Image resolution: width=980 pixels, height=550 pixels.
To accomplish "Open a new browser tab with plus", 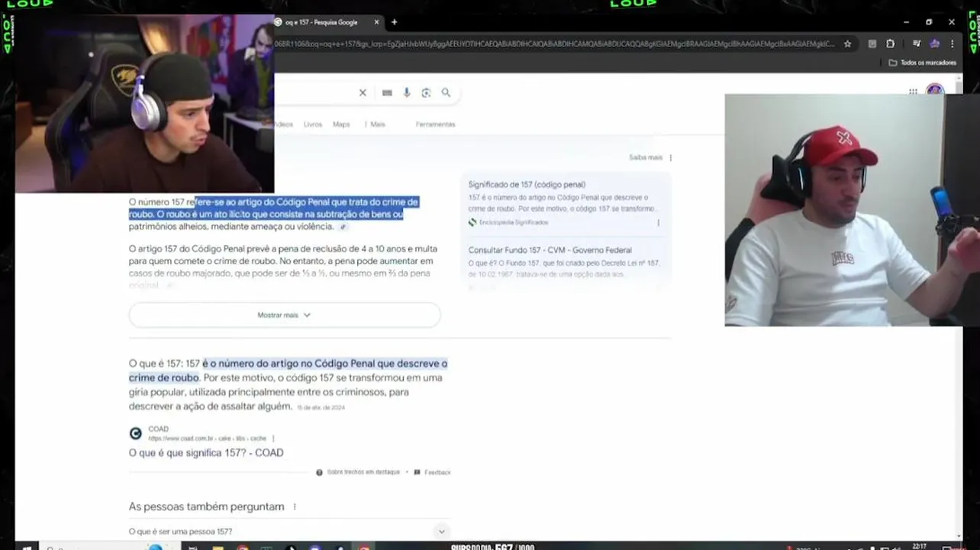I will tap(395, 22).
